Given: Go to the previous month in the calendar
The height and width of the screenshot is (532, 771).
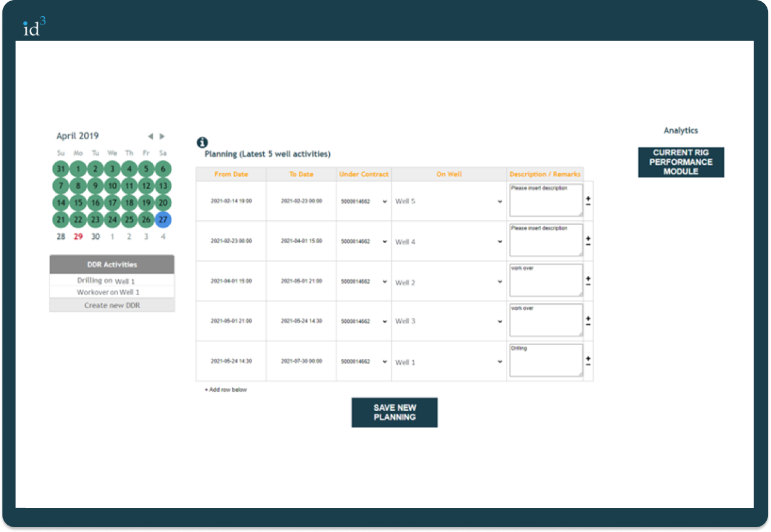Looking at the screenshot, I should (x=150, y=137).
